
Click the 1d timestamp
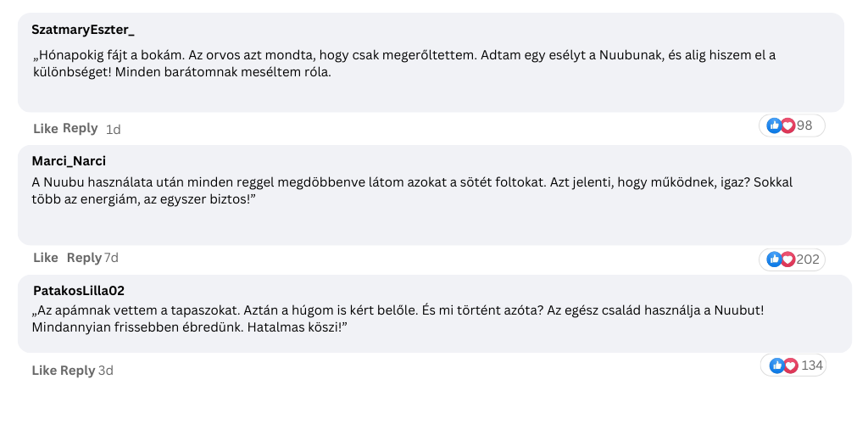[113, 130]
